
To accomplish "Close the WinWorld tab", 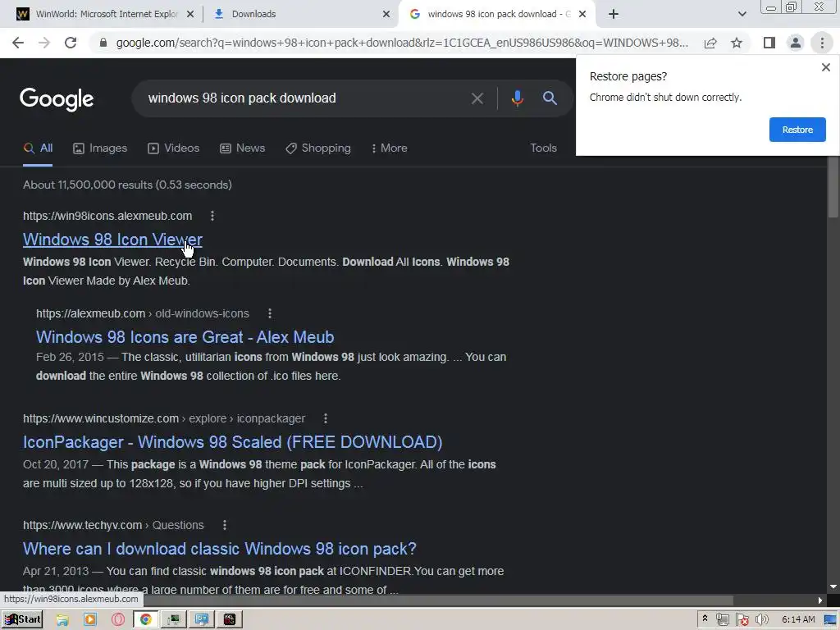I will [190, 15].
